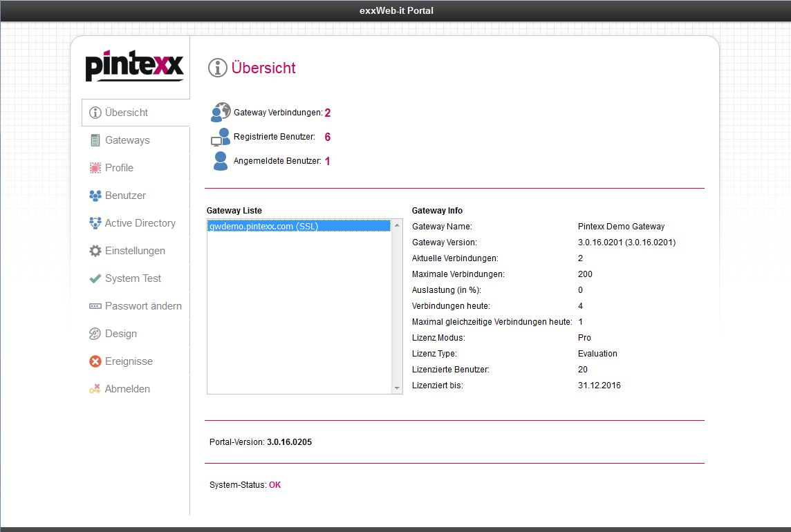Click the System Test checkmark icon
The height and width of the screenshot is (532, 791).
click(x=95, y=278)
